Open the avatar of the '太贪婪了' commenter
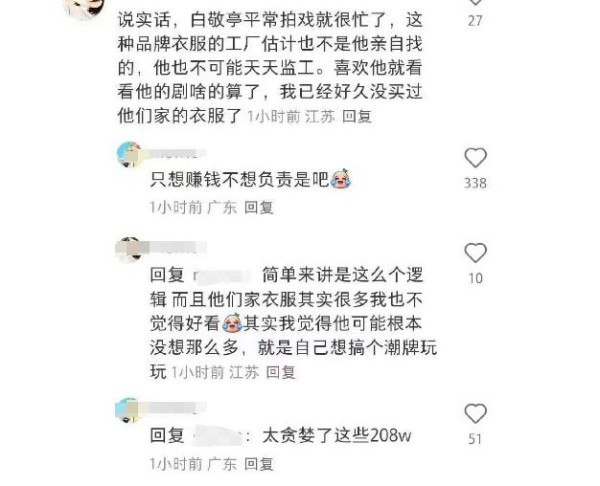The height and width of the screenshot is (486, 600). [x=127, y=410]
